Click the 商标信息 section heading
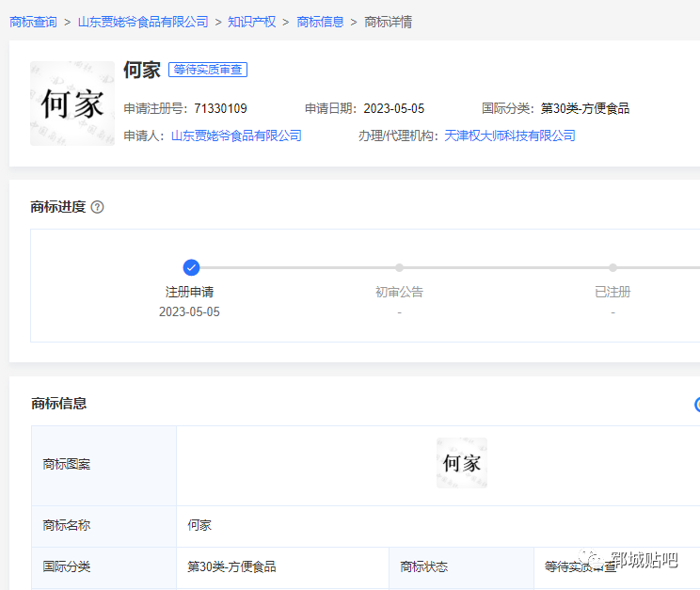The width and height of the screenshot is (700, 590). (58, 404)
